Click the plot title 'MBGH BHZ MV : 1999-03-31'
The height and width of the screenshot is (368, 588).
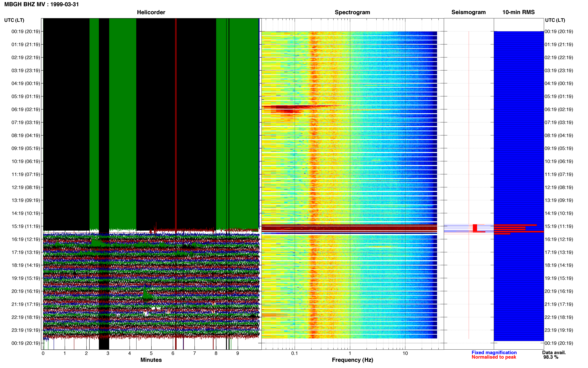pyautogui.click(x=42, y=4)
